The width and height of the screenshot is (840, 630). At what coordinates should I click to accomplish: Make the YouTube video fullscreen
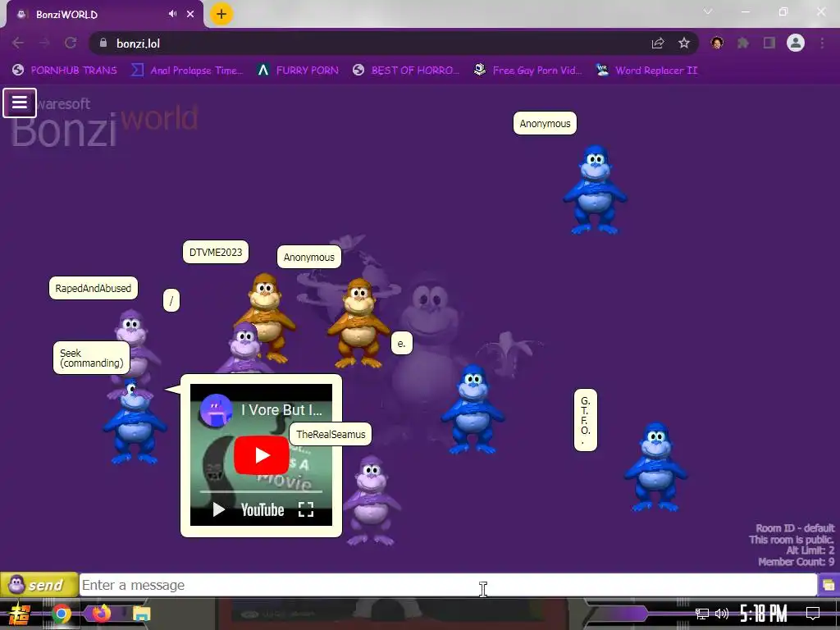click(306, 509)
